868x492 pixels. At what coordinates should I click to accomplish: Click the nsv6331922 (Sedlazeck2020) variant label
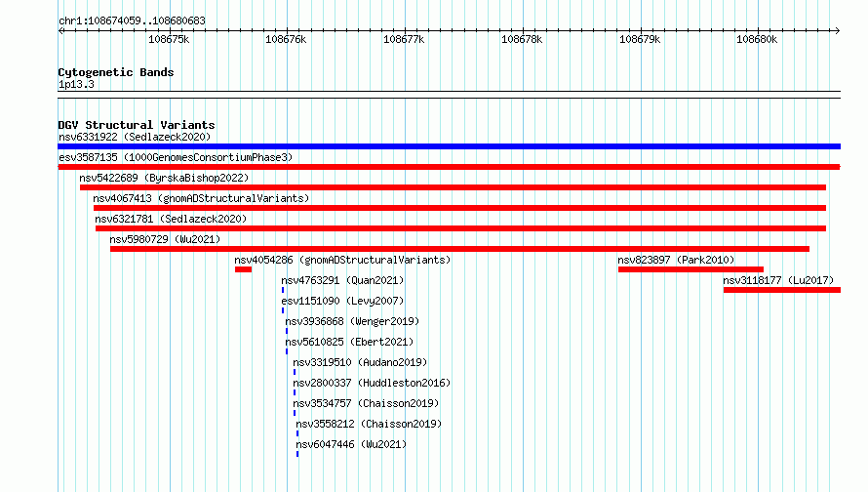click(x=135, y=137)
